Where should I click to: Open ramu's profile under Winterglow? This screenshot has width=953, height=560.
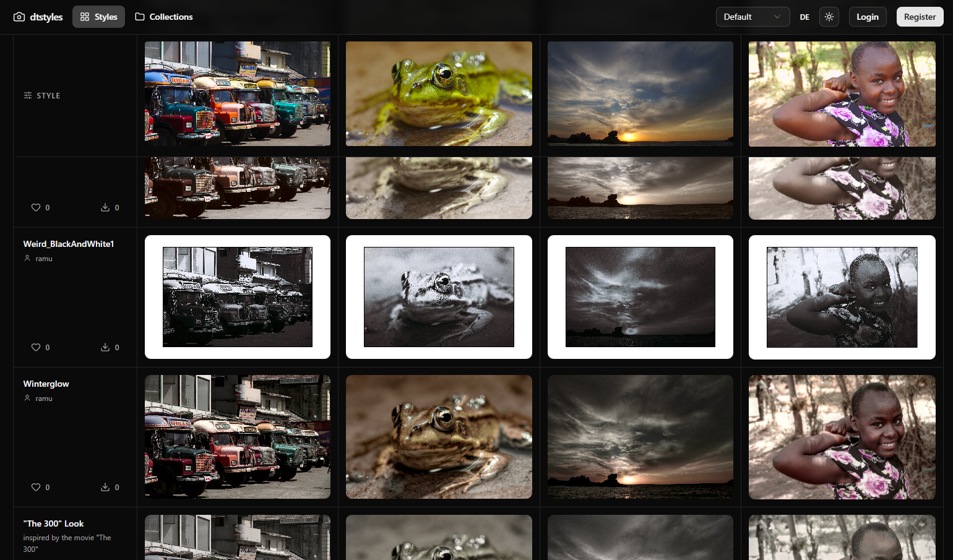point(44,398)
